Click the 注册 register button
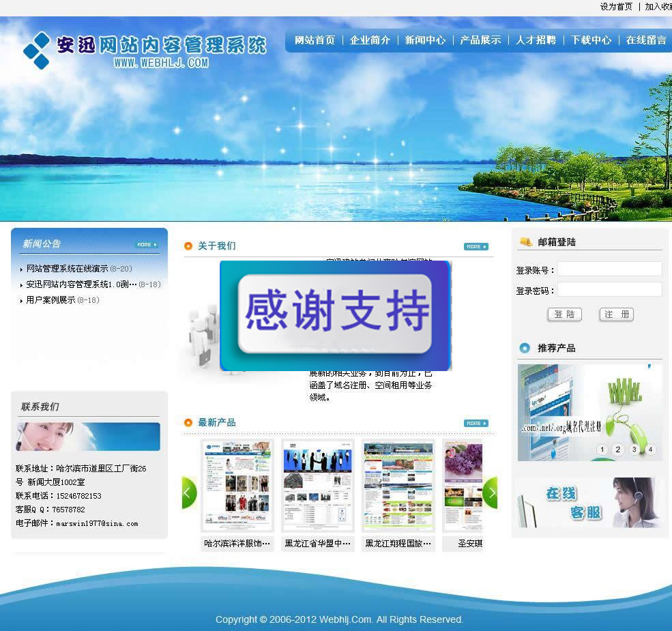The width and height of the screenshot is (672, 631). [x=616, y=314]
